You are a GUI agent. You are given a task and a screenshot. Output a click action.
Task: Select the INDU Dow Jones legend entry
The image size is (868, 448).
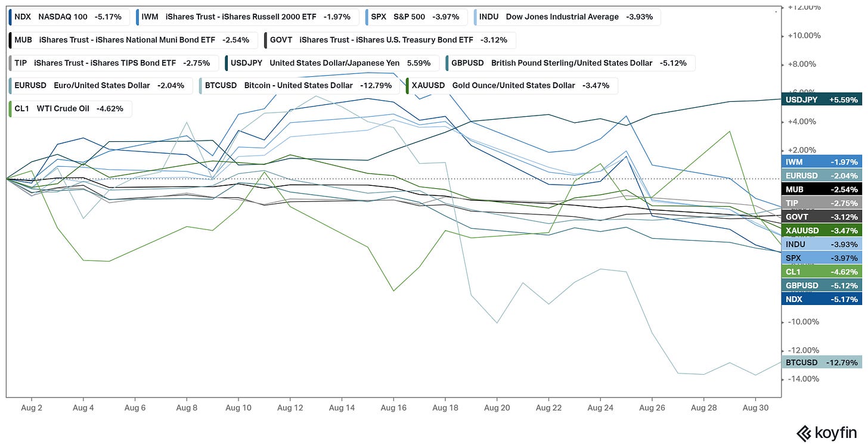coord(567,17)
